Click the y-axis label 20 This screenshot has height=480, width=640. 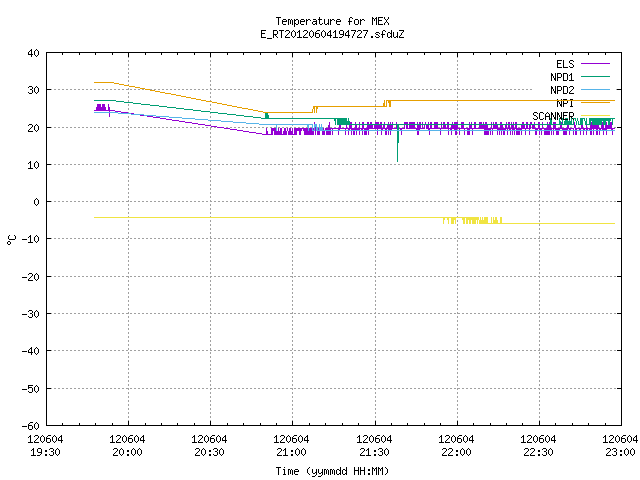click(33, 128)
